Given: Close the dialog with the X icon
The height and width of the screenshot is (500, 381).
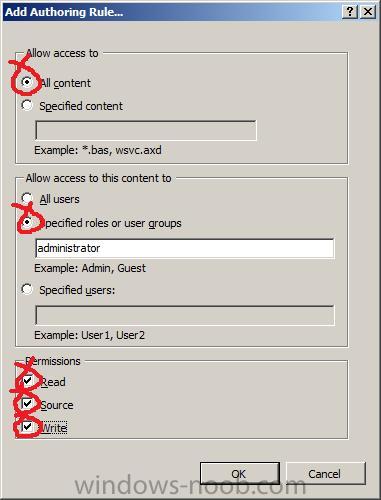Looking at the screenshot, I should point(368,12).
